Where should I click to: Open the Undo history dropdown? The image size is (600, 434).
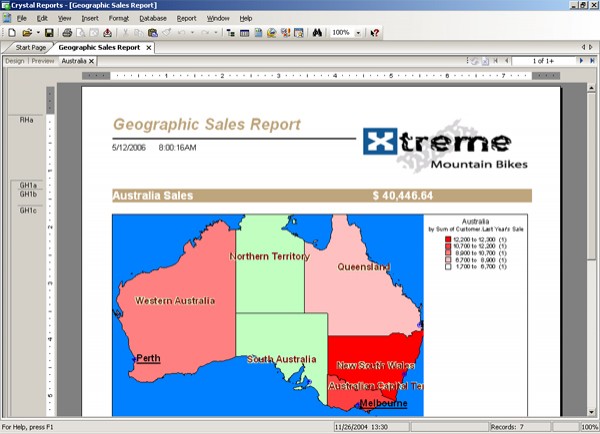192,33
